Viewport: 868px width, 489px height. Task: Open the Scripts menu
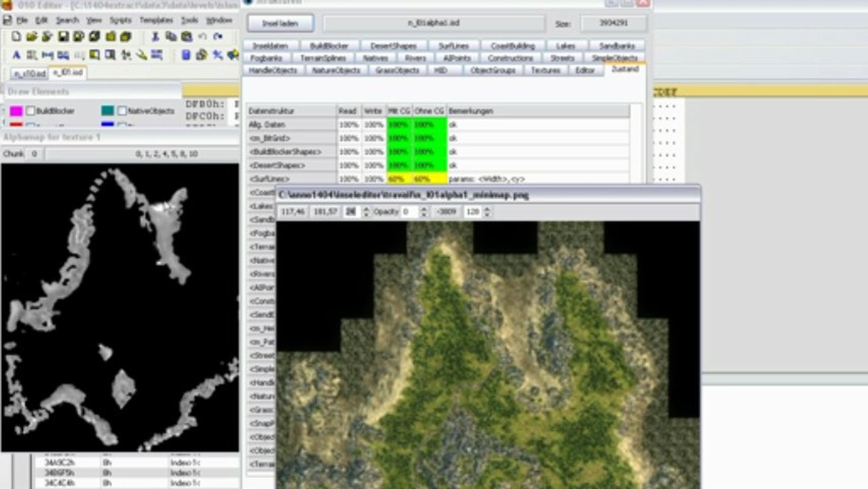pos(120,20)
